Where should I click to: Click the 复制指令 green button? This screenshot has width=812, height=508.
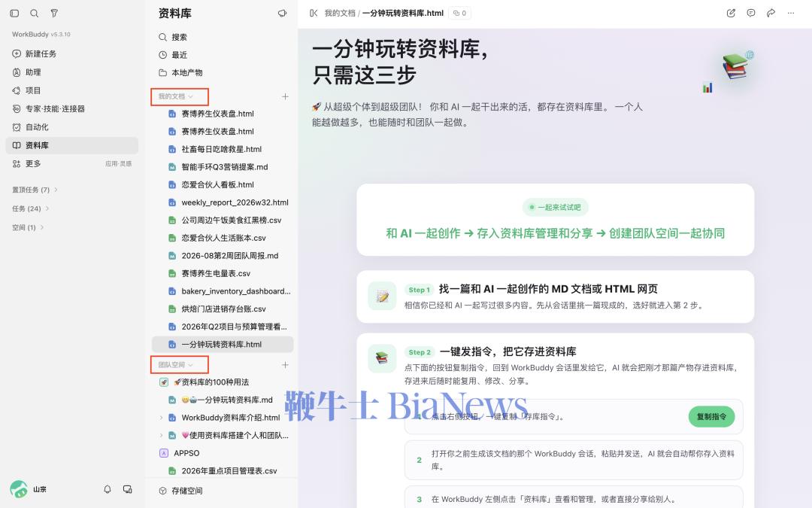point(711,417)
